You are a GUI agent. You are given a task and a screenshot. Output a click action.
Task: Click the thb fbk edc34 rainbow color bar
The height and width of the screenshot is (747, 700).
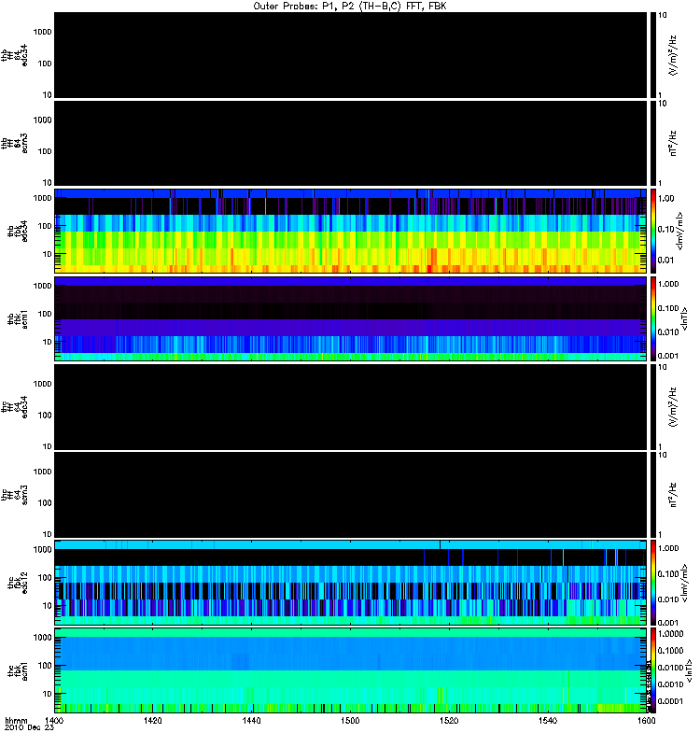653,231
